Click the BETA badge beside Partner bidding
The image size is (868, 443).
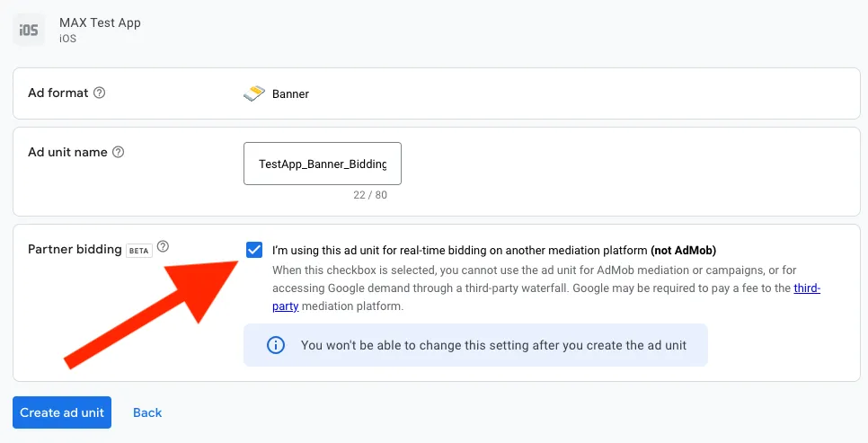(139, 251)
